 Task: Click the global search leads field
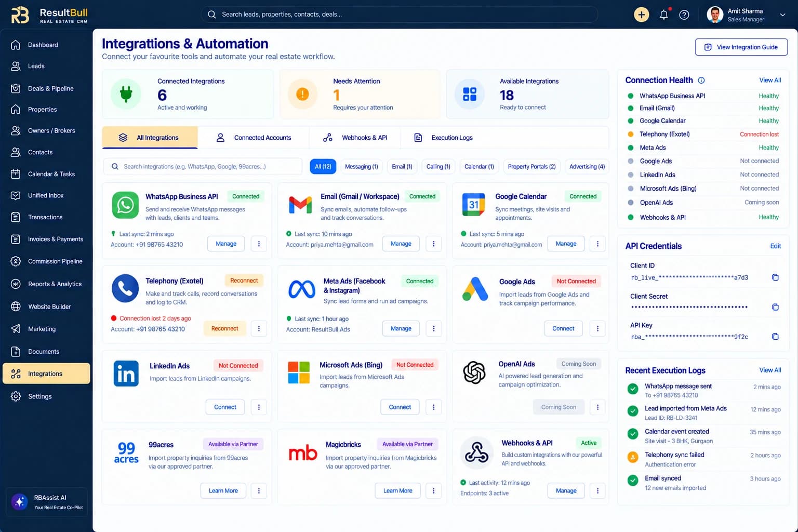(x=399, y=15)
